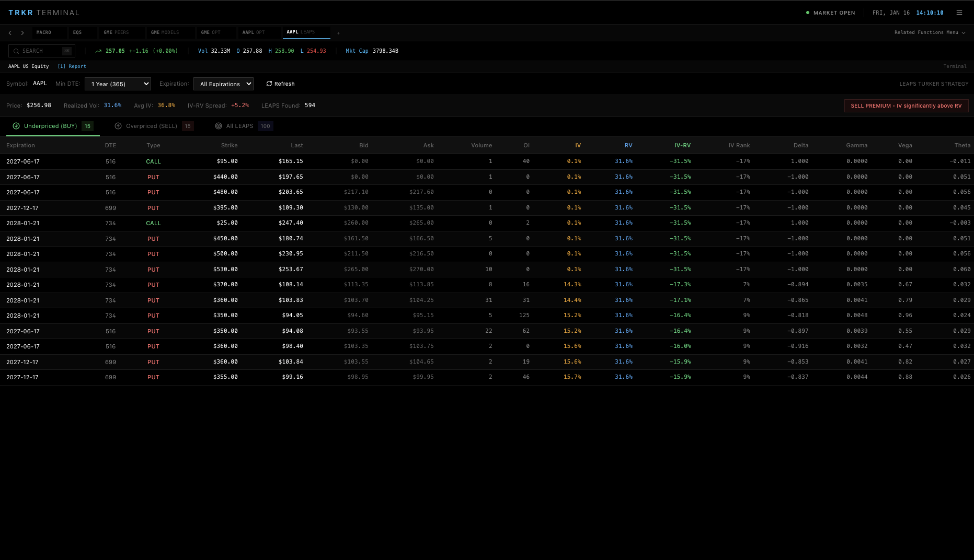Switch to the GME PEERS tab
974x560 pixels.
coord(116,32)
